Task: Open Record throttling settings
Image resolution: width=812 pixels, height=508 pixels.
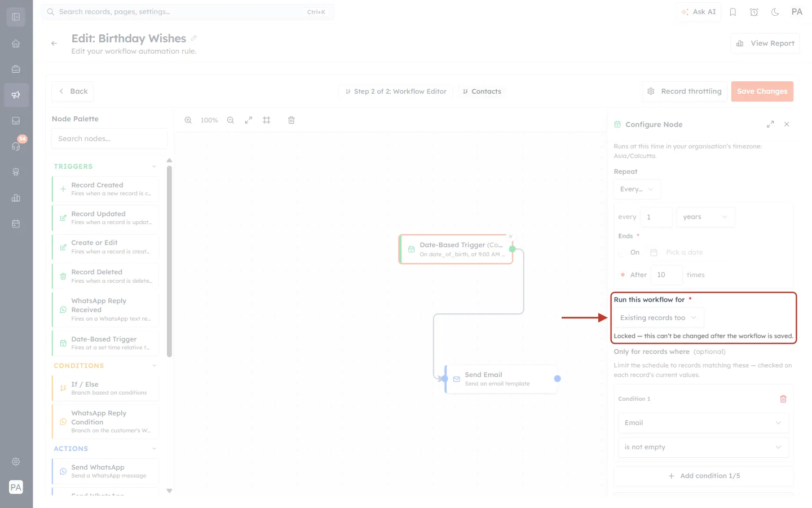Action: [x=684, y=91]
